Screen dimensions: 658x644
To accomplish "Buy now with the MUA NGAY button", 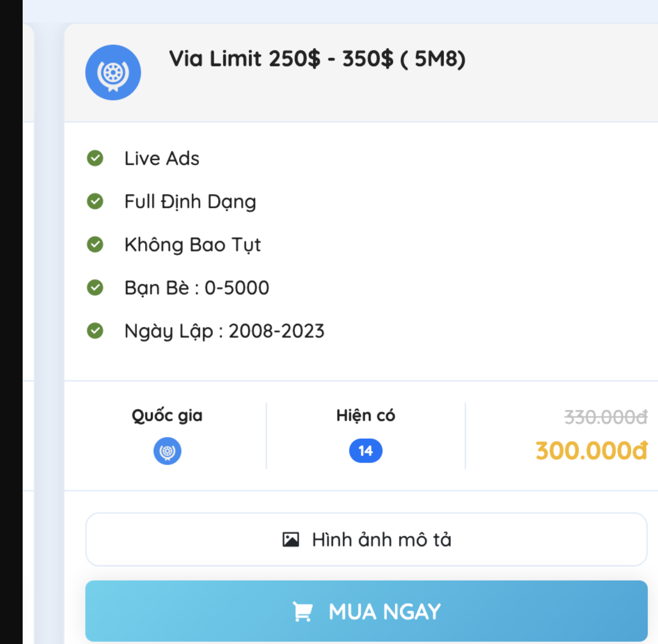I will [366, 611].
